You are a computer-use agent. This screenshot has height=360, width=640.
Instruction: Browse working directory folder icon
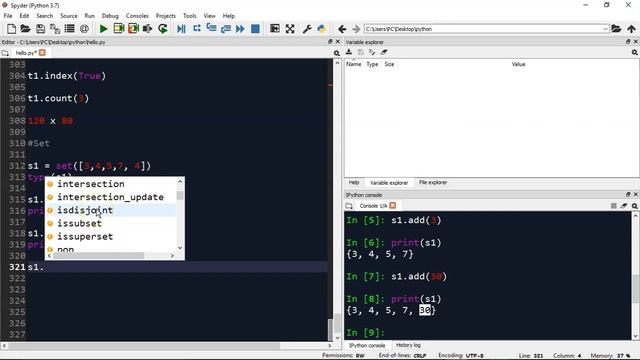616,29
